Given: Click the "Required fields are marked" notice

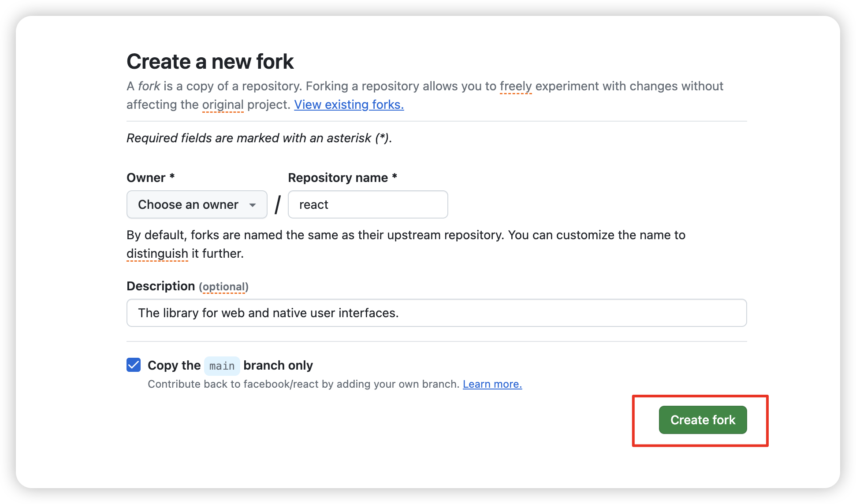Looking at the screenshot, I should (259, 138).
